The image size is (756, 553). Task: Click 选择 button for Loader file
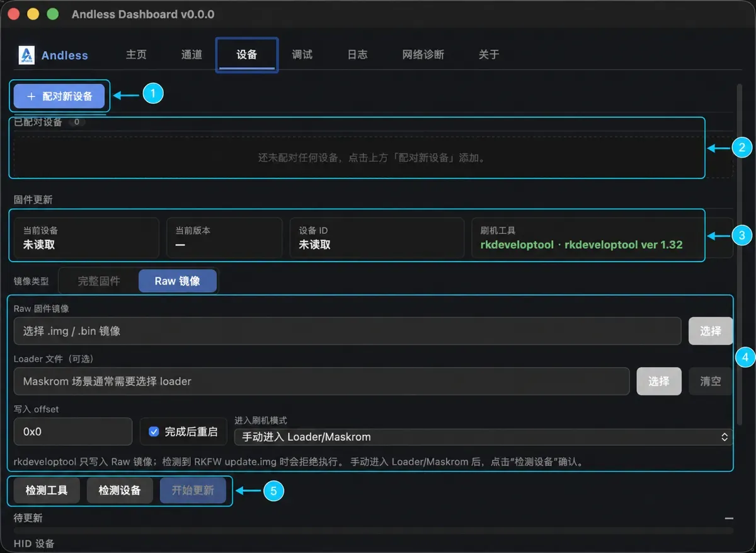point(658,381)
